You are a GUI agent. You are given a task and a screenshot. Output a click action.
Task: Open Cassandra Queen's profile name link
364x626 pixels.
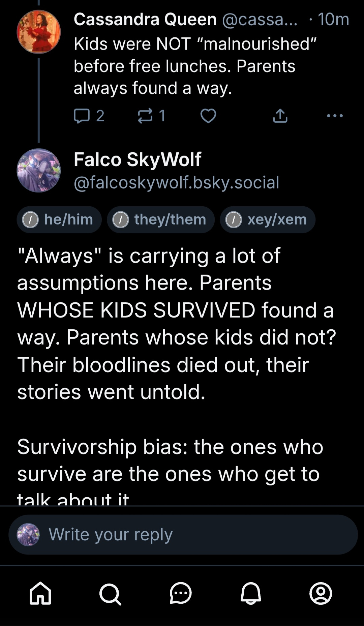point(145,19)
